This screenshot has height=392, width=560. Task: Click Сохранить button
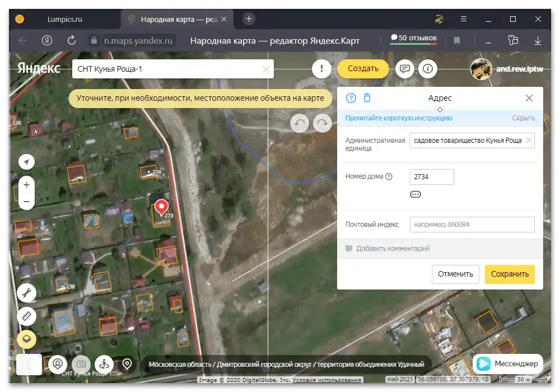(510, 274)
